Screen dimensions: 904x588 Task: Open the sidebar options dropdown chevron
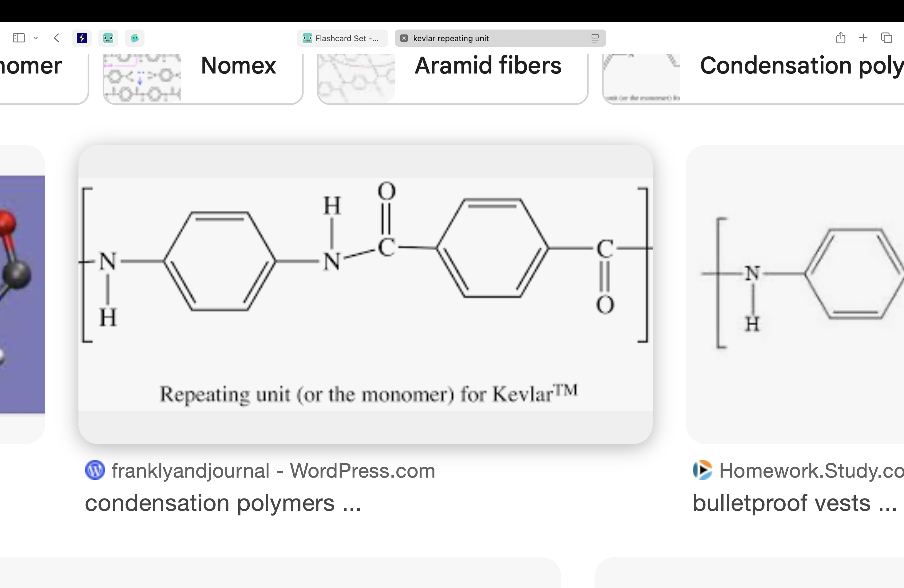pyautogui.click(x=36, y=38)
